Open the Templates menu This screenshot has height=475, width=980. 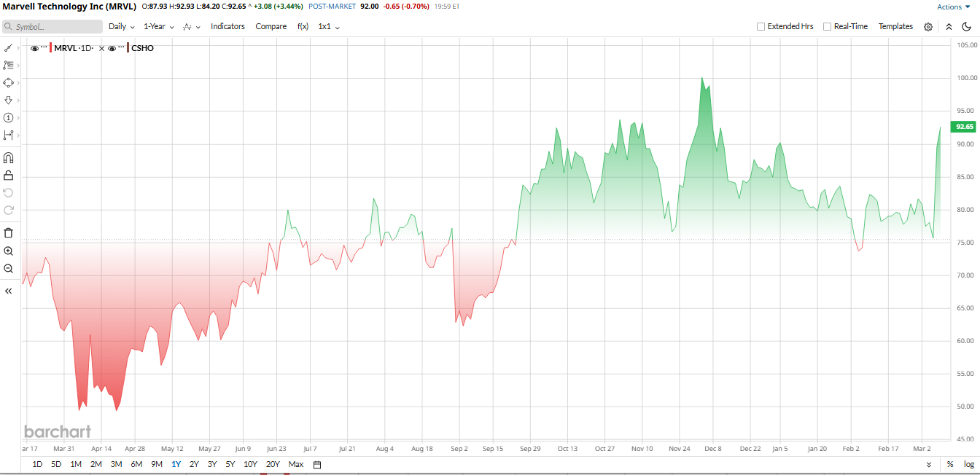[x=895, y=26]
